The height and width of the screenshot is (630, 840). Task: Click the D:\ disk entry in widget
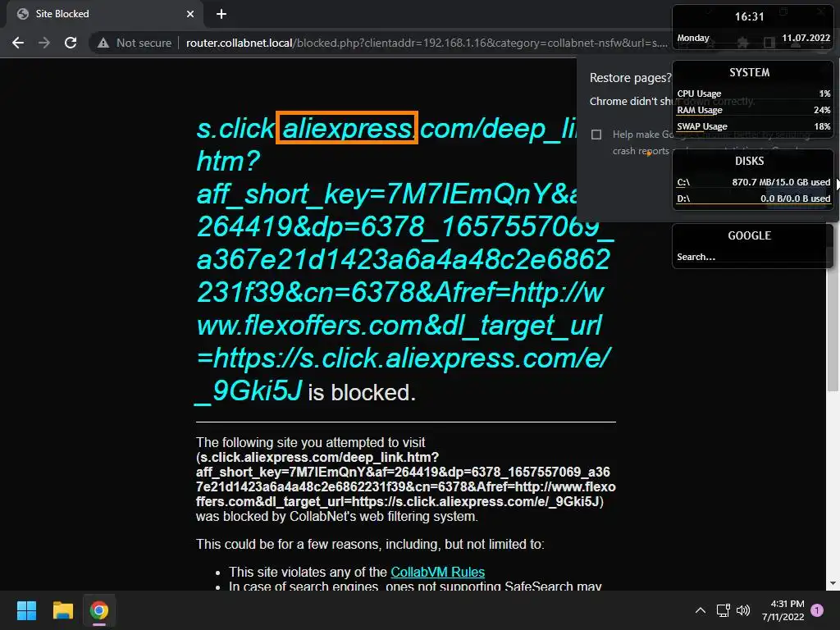point(753,199)
